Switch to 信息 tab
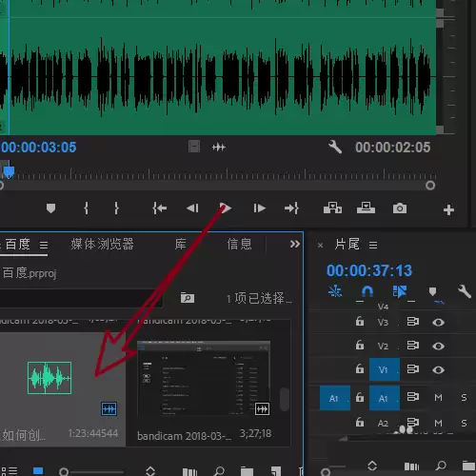 click(x=239, y=244)
